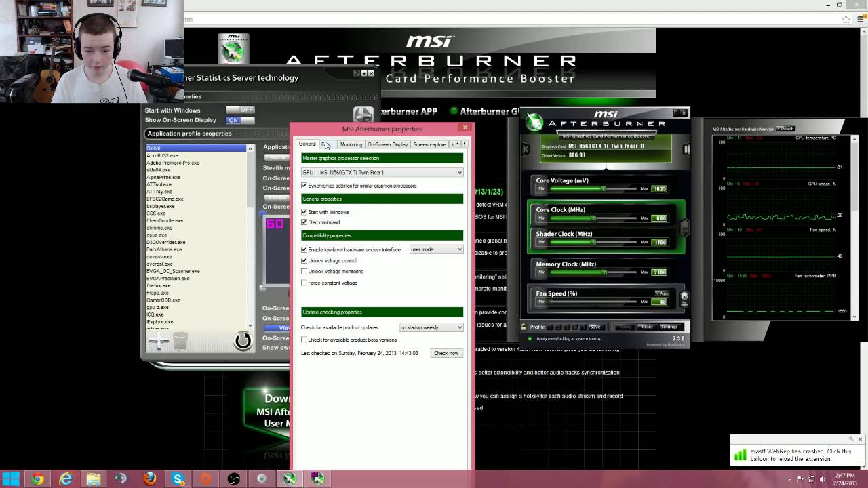The width and height of the screenshot is (868, 488).
Task: Select profile slot 1 in Afterburner
Action: pyautogui.click(x=551, y=327)
